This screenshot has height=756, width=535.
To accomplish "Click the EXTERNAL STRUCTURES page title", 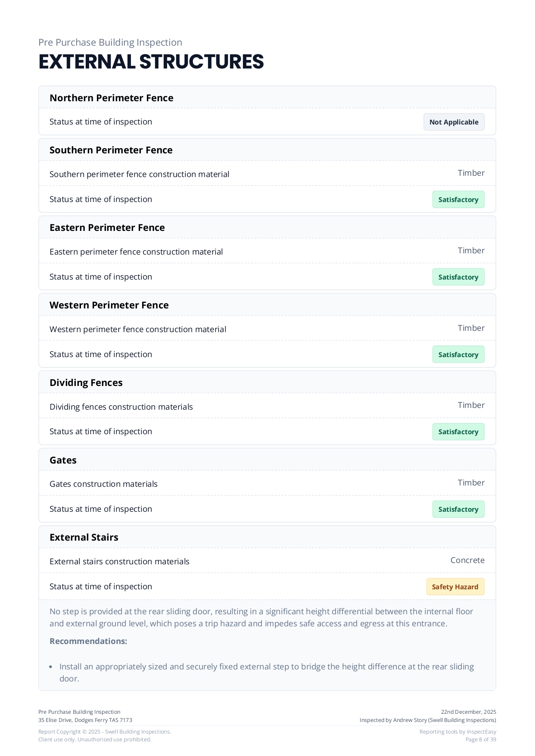I will [x=151, y=62].
